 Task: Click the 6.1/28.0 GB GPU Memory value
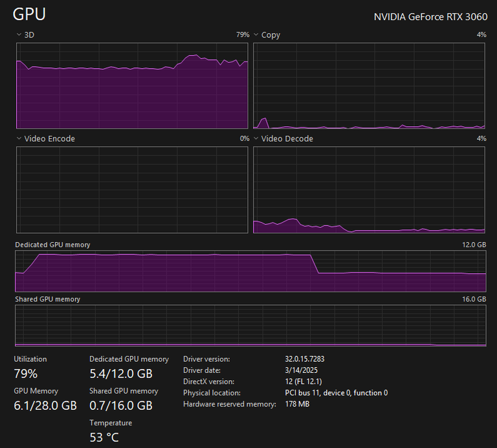tap(45, 405)
